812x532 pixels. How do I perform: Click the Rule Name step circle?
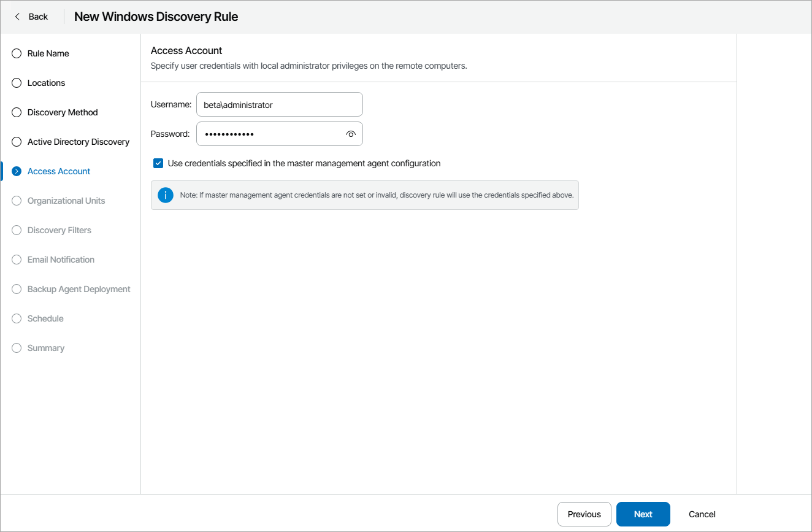pyautogui.click(x=16, y=53)
